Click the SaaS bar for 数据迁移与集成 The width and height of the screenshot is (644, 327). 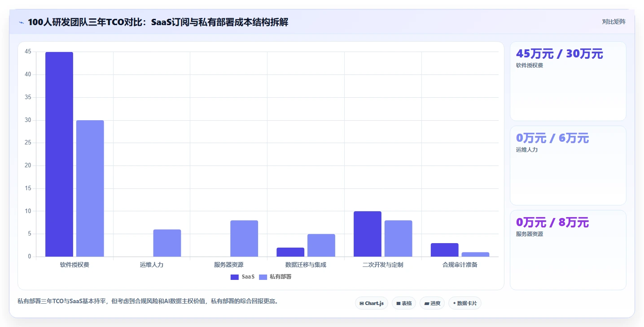click(x=290, y=252)
